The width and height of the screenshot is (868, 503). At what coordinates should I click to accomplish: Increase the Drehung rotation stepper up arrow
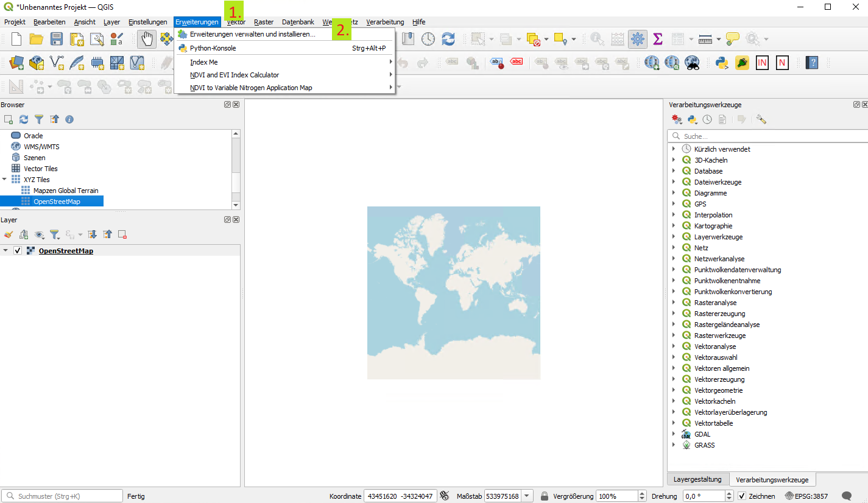point(729,493)
